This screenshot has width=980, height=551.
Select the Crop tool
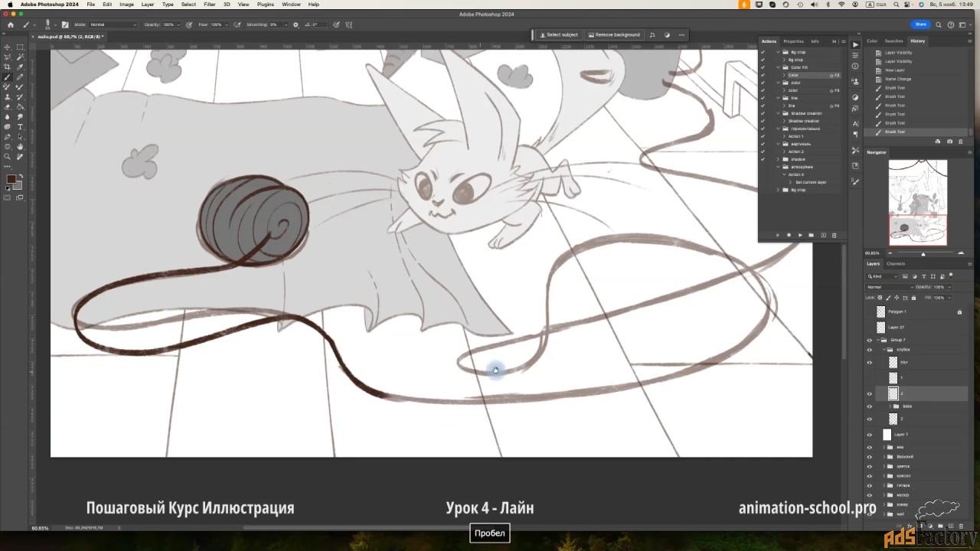pyautogui.click(x=7, y=67)
